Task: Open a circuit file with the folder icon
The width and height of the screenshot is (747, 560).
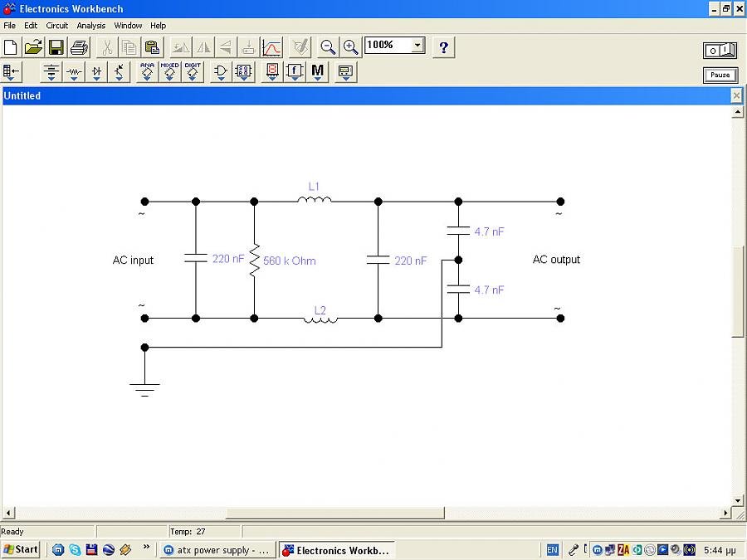Action: (33, 47)
